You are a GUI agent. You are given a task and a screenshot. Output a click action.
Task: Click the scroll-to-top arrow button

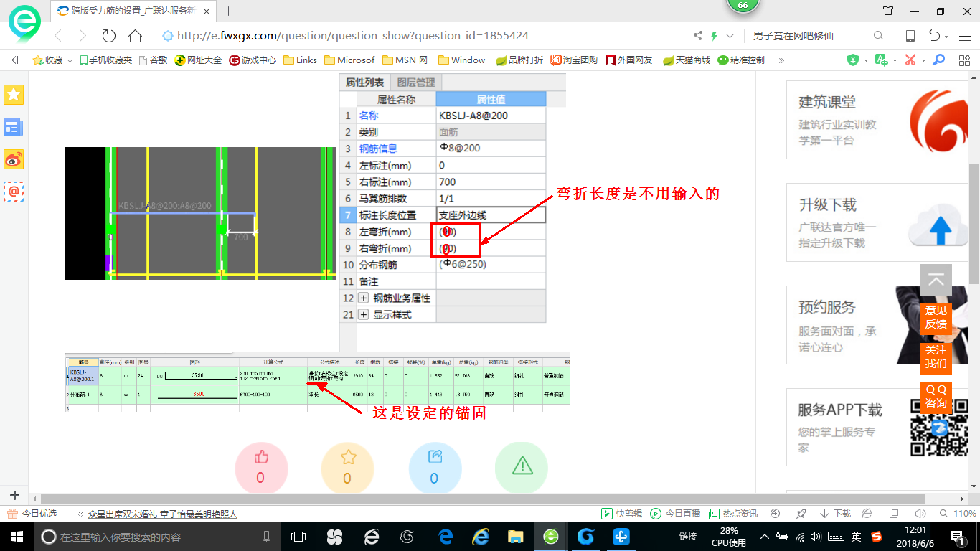(x=936, y=280)
